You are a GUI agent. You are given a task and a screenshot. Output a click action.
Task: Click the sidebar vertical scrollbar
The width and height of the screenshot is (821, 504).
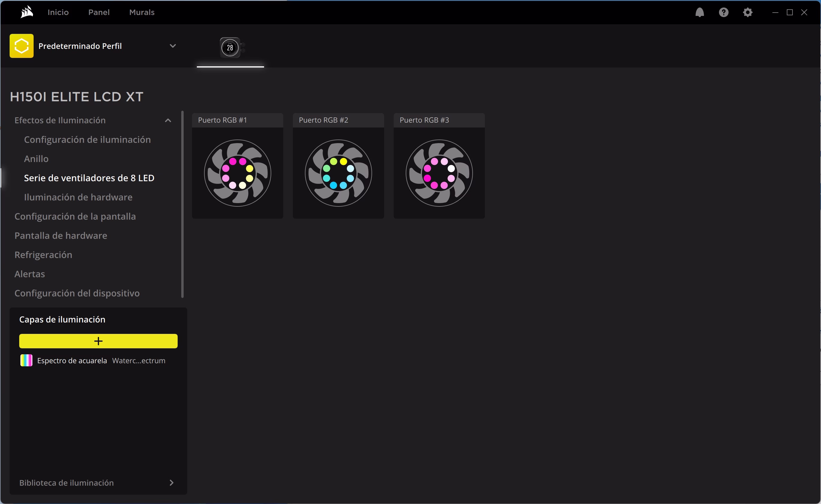(182, 204)
